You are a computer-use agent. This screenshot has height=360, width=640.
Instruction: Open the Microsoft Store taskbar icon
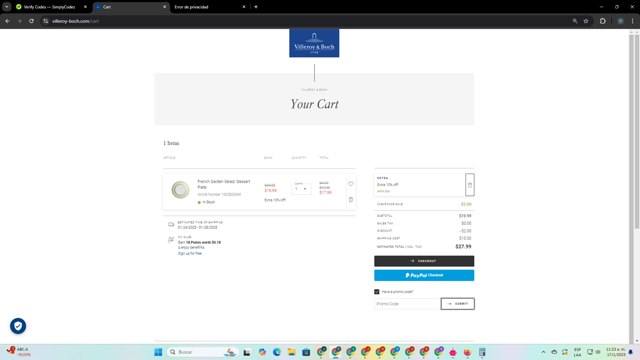[x=306, y=352]
